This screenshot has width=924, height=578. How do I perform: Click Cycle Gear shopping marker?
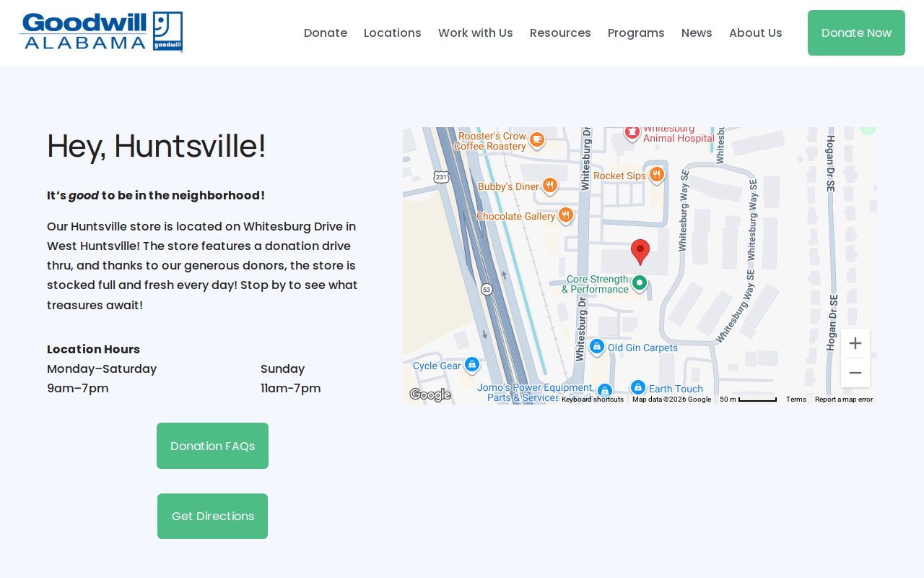pyautogui.click(x=472, y=364)
